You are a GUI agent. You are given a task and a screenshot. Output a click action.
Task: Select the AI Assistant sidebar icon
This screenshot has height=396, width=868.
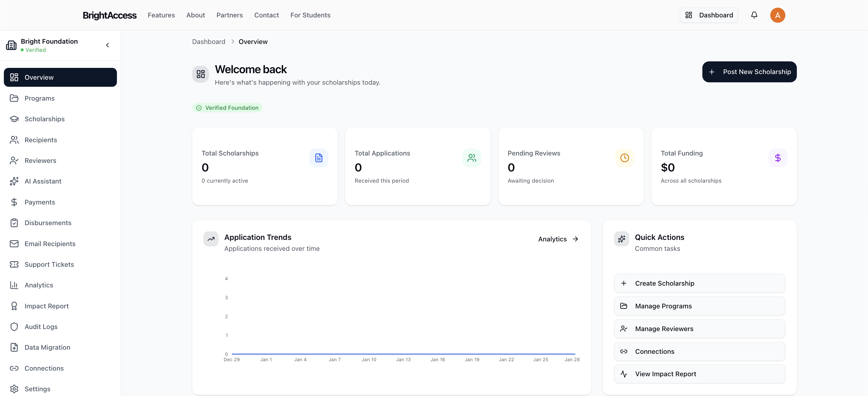tap(14, 181)
